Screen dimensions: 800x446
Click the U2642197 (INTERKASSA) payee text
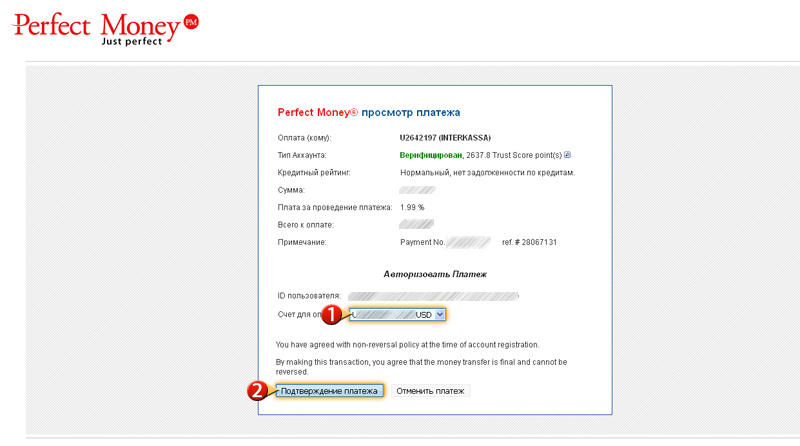(445, 138)
